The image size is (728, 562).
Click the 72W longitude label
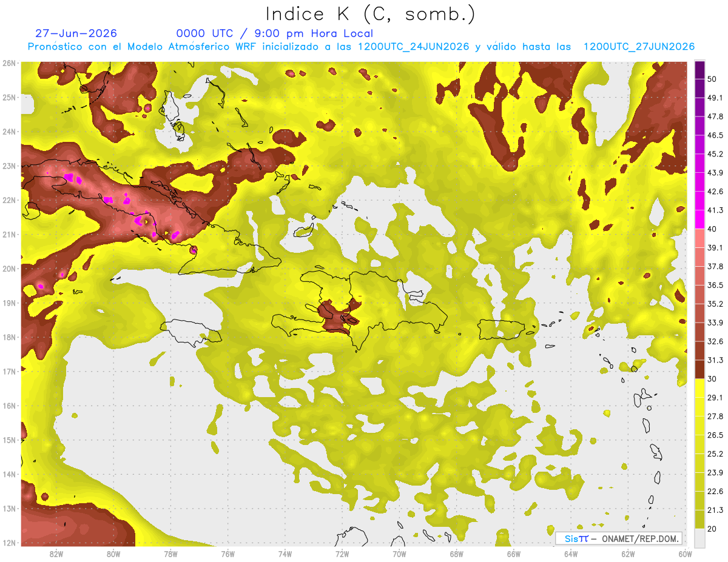coord(342,554)
